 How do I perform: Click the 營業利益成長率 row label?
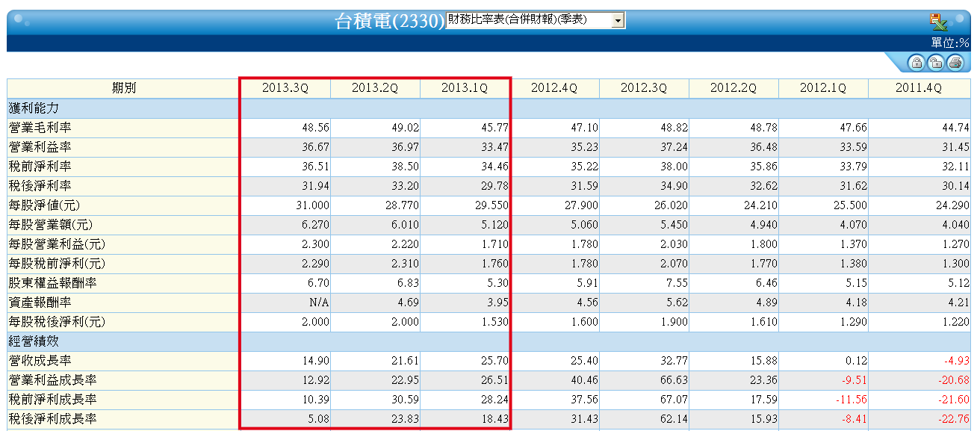[x=52, y=380]
